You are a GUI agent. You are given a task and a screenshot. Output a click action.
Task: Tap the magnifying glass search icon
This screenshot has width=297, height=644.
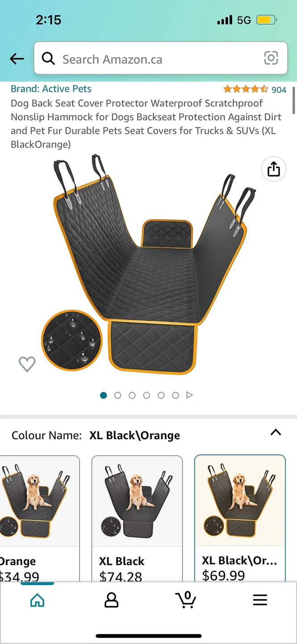[x=48, y=58]
